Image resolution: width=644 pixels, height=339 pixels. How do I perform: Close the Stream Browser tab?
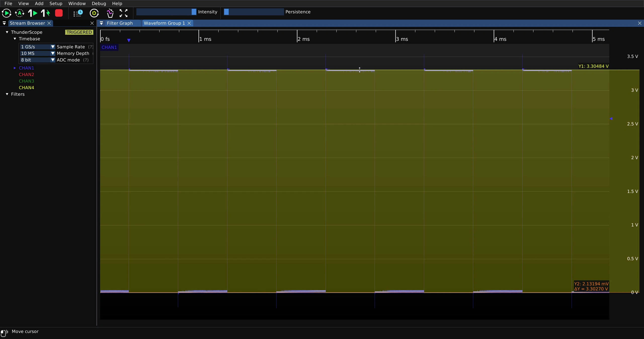[x=49, y=23]
